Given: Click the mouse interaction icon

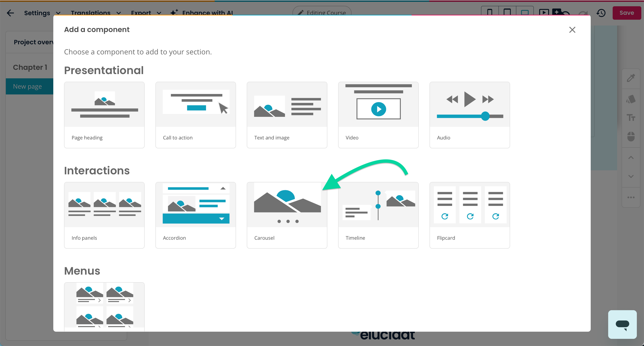Looking at the screenshot, I should pos(631,136).
